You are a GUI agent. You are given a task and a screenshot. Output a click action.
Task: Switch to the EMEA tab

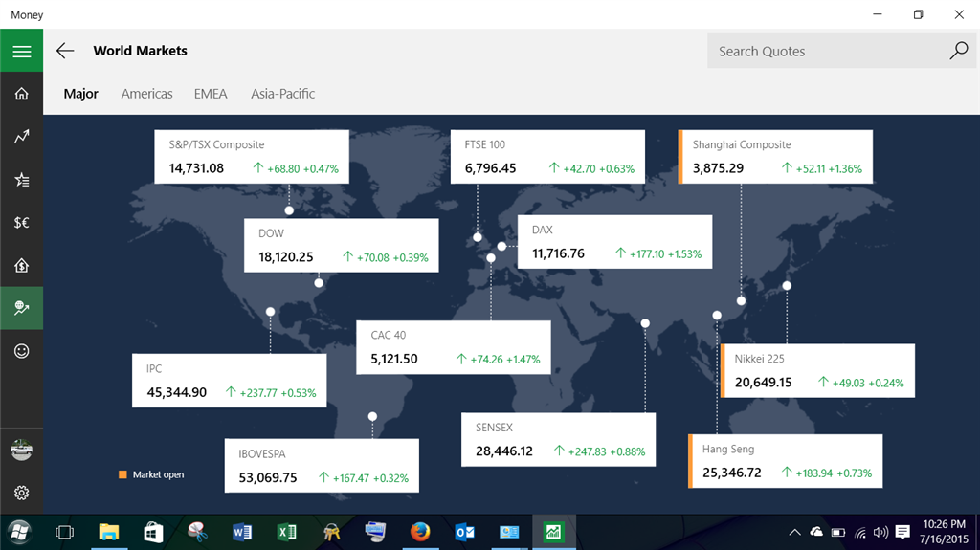click(x=211, y=94)
